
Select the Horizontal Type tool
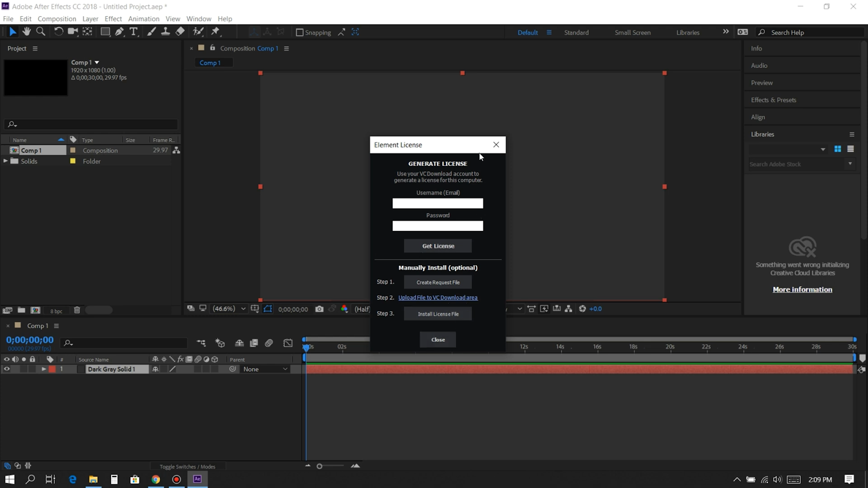pyautogui.click(x=133, y=32)
